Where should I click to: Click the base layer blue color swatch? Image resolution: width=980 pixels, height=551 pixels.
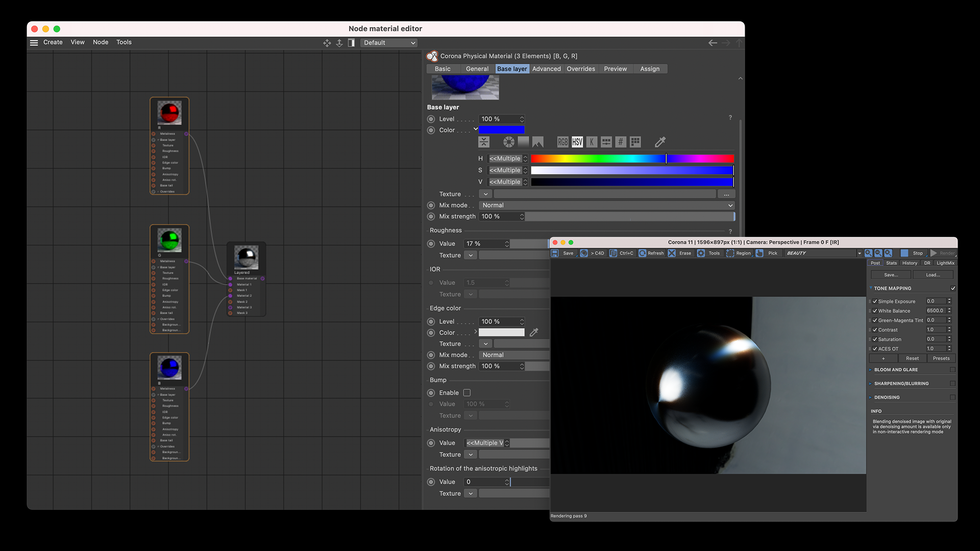click(x=502, y=130)
